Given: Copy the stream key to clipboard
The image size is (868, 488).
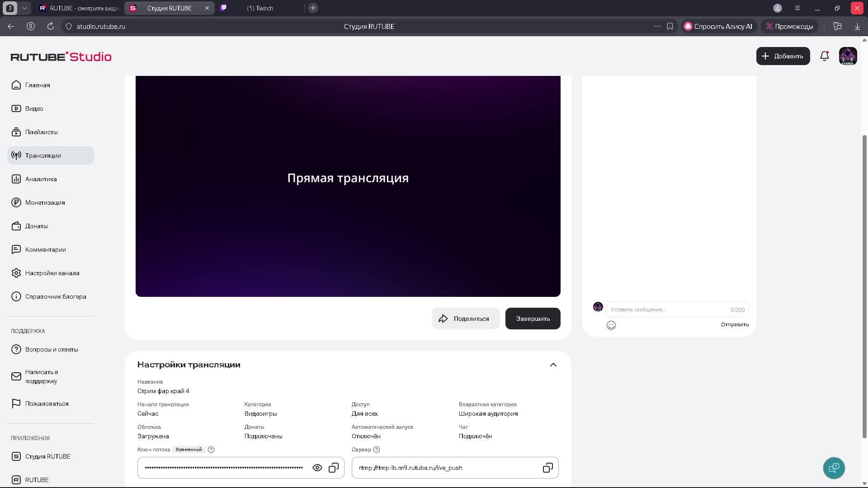Looking at the screenshot, I should tap(334, 468).
